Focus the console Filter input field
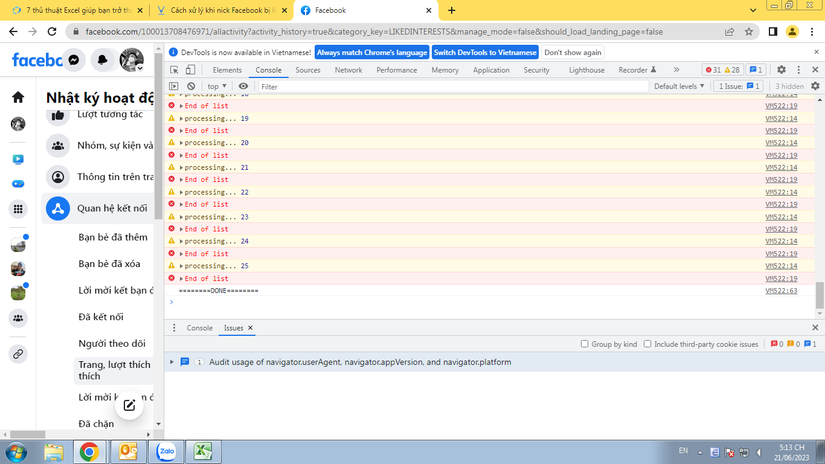 click(x=452, y=86)
